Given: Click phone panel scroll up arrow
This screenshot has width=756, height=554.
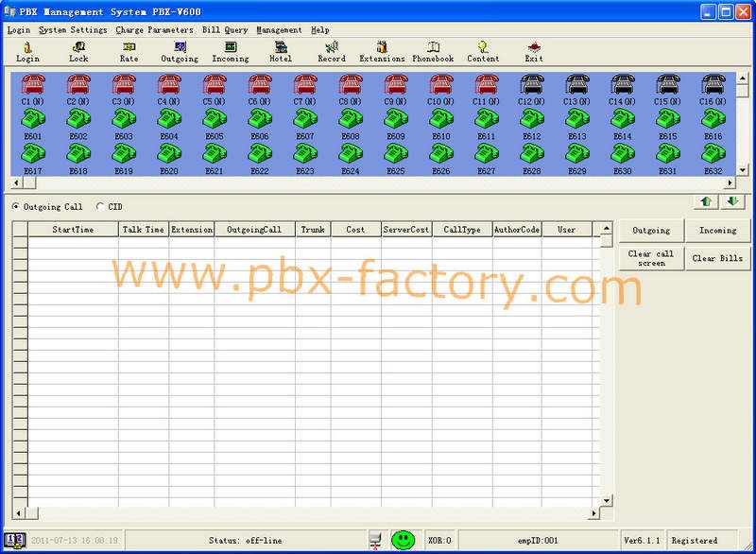Looking at the screenshot, I should (x=743, y=78).
